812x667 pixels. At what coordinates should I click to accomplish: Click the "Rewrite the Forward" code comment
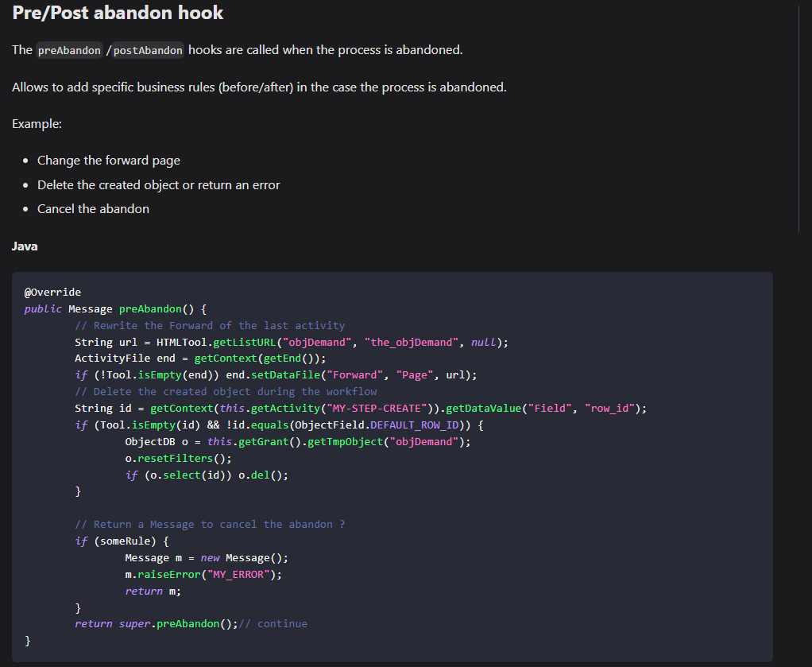pyautogui.click(x=210, y=325)
